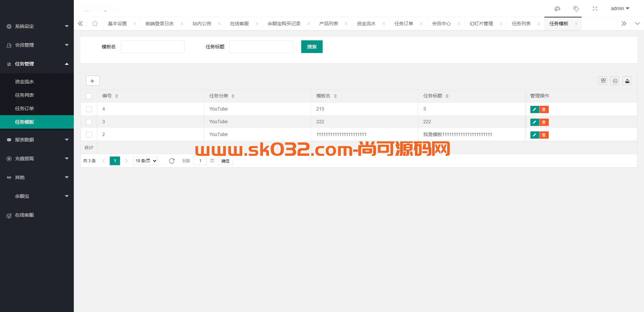Click the add template plus button
The height and width of the screenshot is (312, 644).
point(93,81)
